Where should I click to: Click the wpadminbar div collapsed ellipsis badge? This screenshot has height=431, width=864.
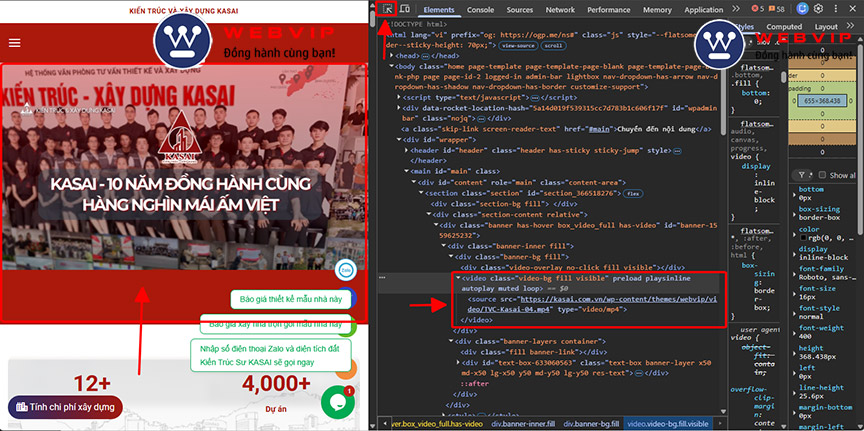[482, 118]
